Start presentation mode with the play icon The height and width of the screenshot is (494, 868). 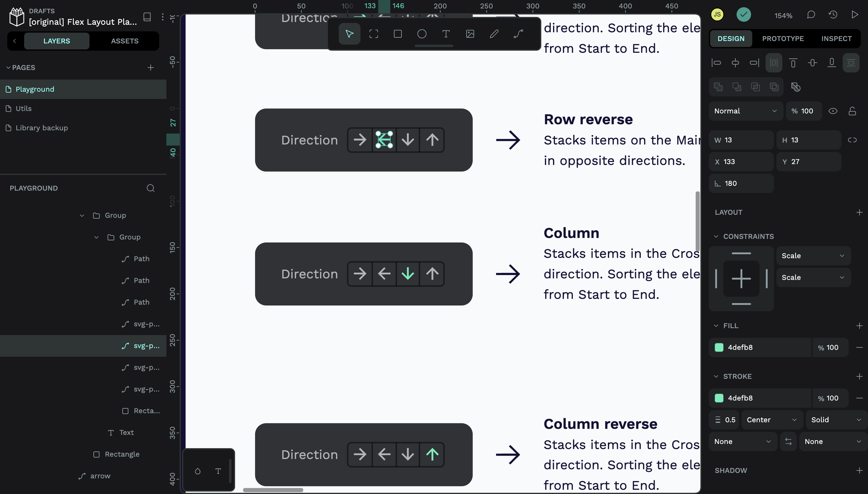click(x=855, y=14)
